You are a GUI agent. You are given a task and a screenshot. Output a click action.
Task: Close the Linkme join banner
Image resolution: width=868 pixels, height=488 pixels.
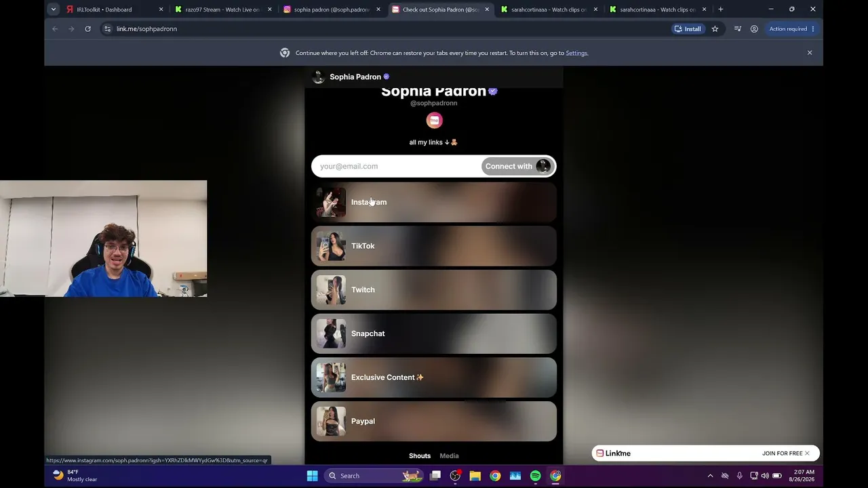tap(807, 453)
